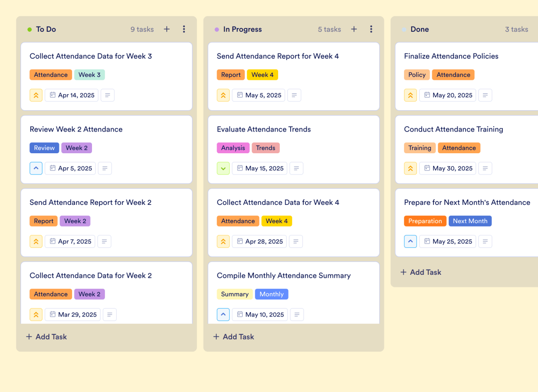Click description icon on Send Attendance Report for Week 4
Screen dimensions: 538x392
tap(294, 95)
